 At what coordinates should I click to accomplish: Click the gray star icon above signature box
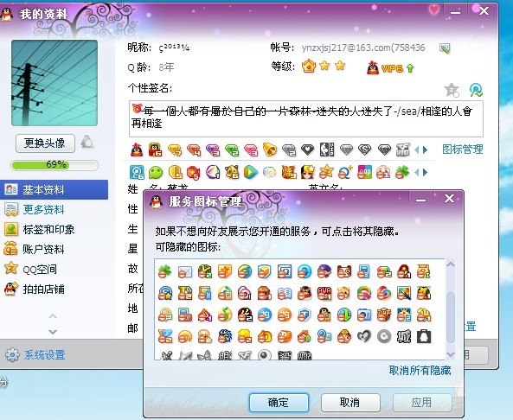[x=452, y=90]
